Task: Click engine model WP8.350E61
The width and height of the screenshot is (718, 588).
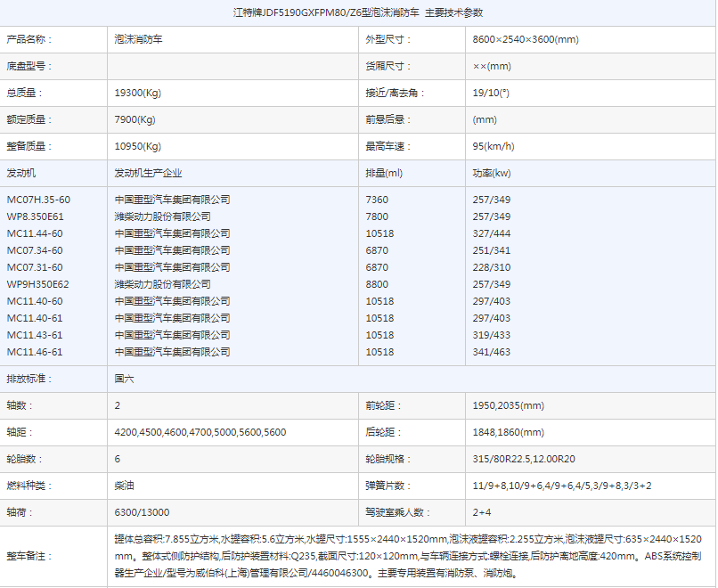Action: click(36, 216)
